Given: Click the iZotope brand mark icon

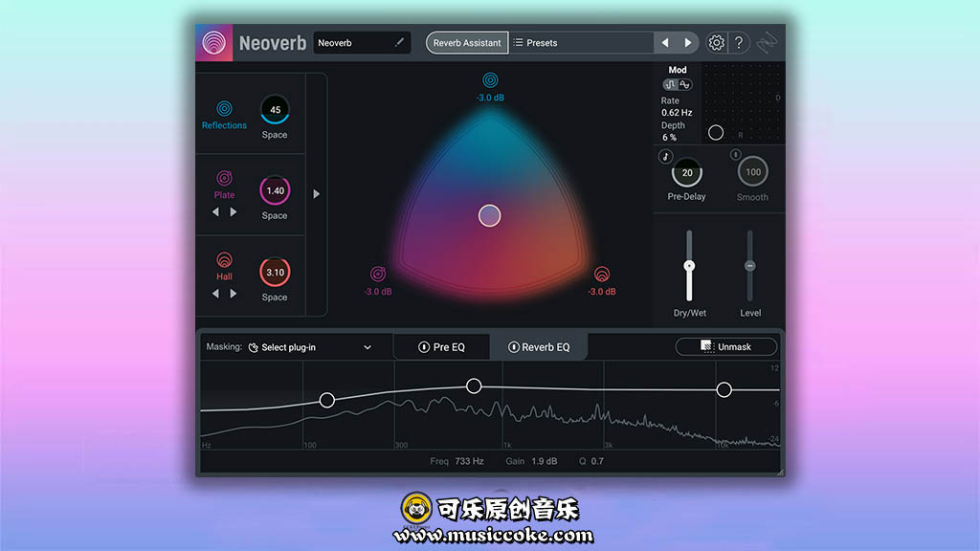Looking at the screenshot, I should pyautogui.click(x=767, y=42).
